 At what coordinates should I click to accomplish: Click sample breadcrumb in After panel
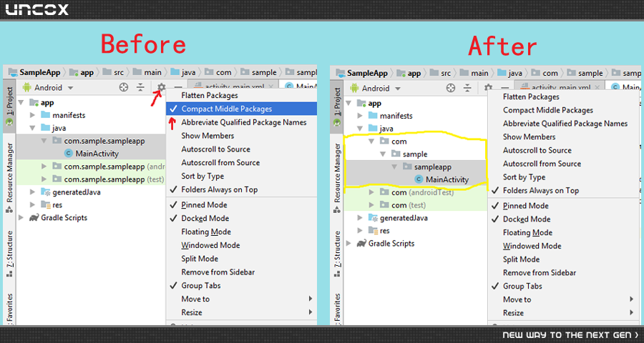pyautogui.click(x=585, y=73)
